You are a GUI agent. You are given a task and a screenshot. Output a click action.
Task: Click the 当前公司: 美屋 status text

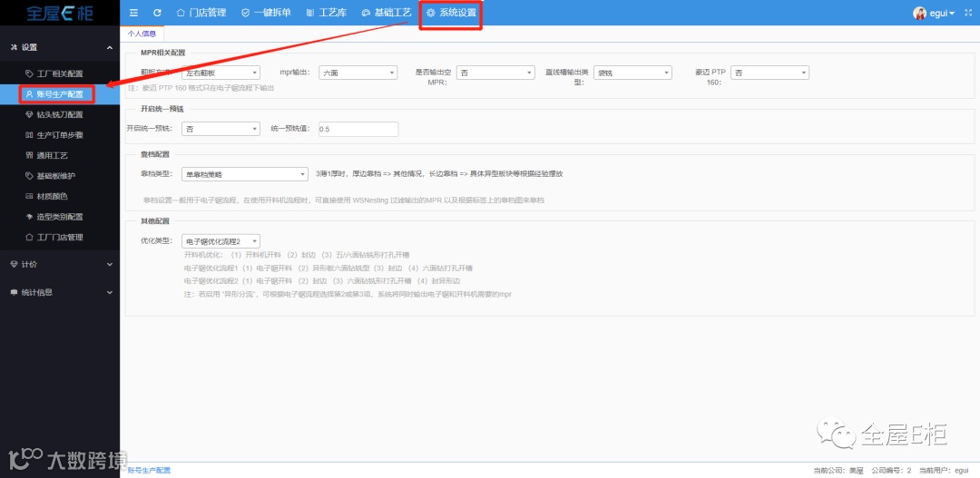pos(838,471)
